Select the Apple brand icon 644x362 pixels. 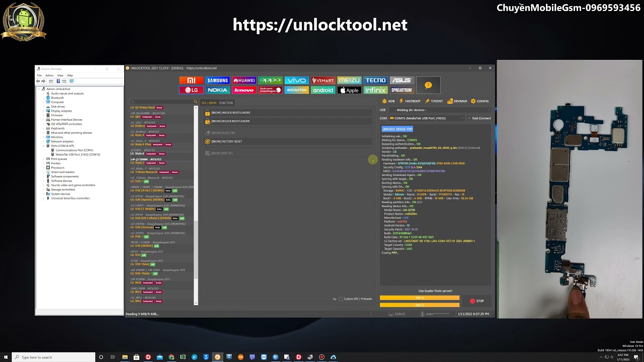[x=349, y=90]
